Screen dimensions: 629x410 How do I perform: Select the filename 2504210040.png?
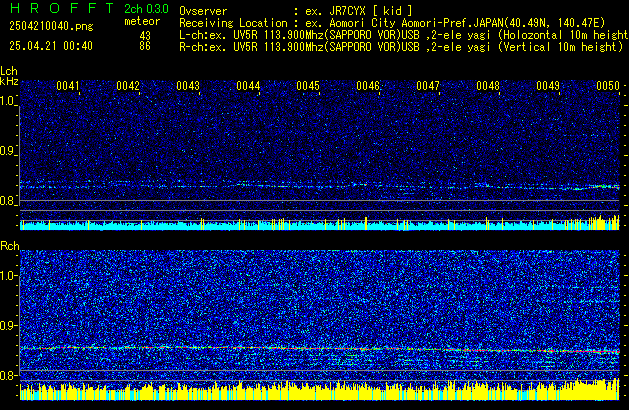(51, 26)
